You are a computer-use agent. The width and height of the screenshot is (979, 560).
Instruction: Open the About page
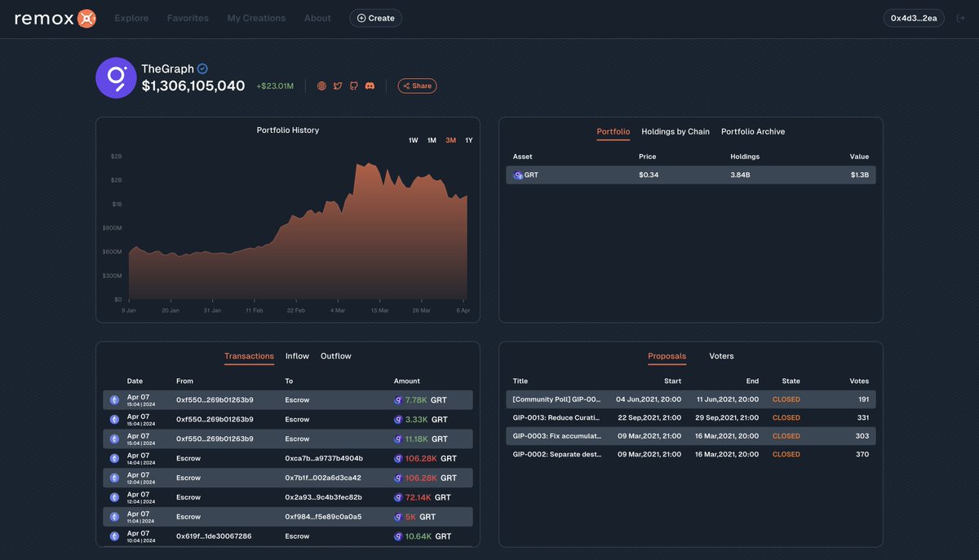[x=317, y=18]
